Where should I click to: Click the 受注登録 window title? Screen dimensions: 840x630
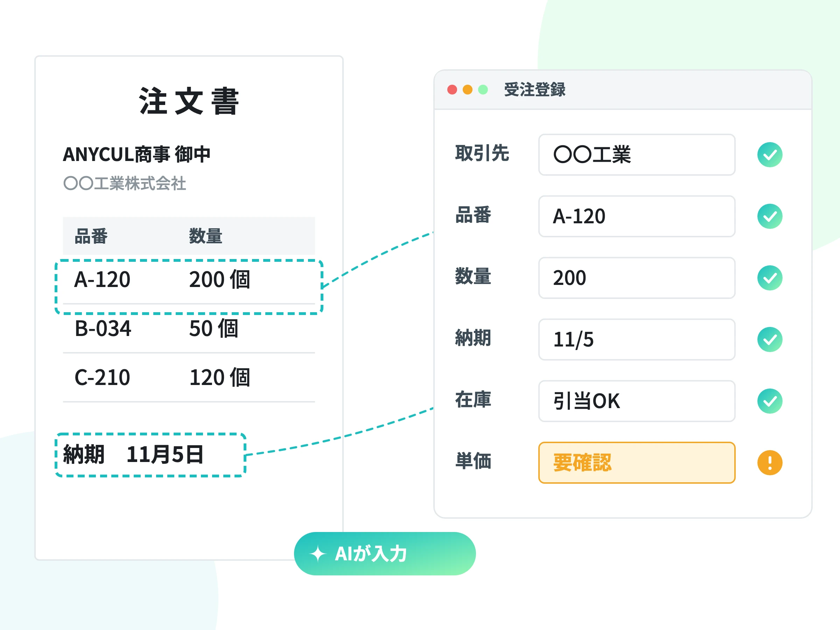pos(535,90)
